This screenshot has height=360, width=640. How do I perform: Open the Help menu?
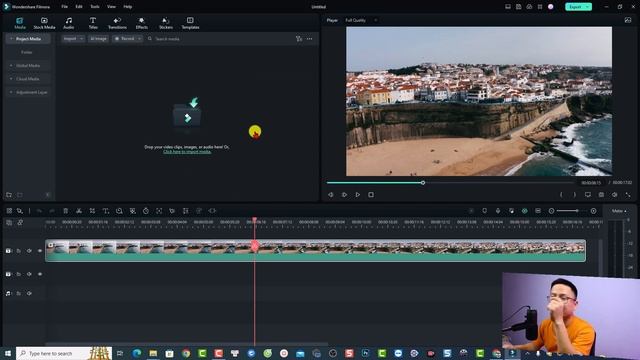point(127,7)
